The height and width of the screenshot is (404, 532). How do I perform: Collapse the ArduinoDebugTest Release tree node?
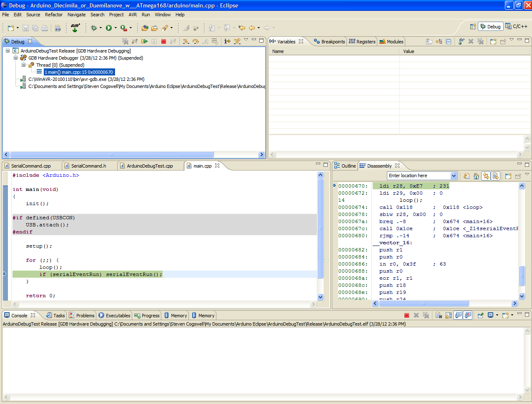point(8,51)
